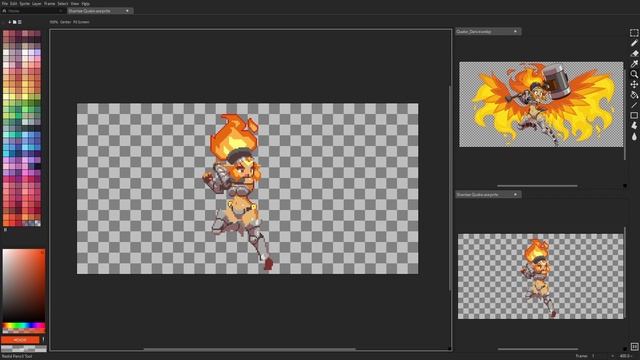Open the Select menu
Image resolution: width=640 pixels, height=360 pixels.
pos(62,4)
